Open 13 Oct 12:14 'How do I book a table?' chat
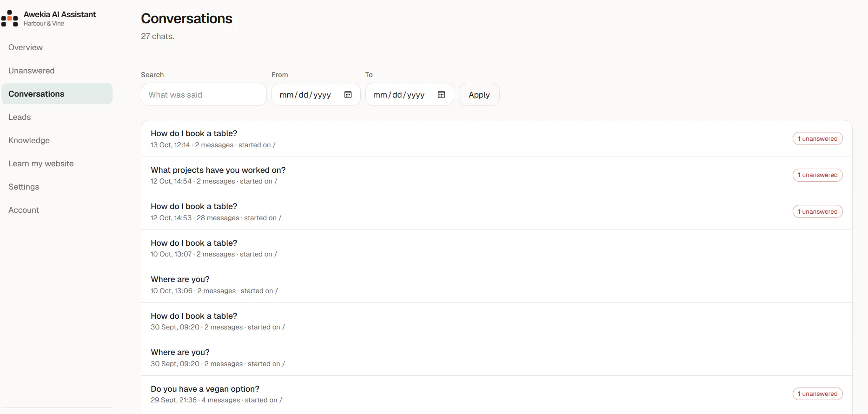868x414 pixels. pos(497,139)
